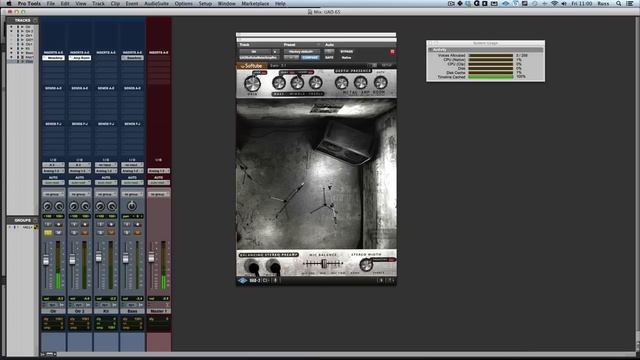Click the first insert on the Gtr 2 track

point(80,58)
